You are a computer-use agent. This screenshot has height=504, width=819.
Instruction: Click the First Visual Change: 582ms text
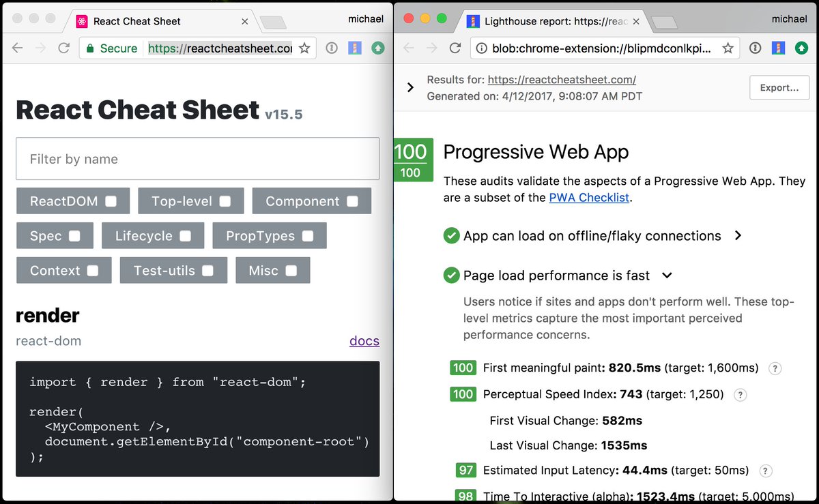click(x=566, y=421)
